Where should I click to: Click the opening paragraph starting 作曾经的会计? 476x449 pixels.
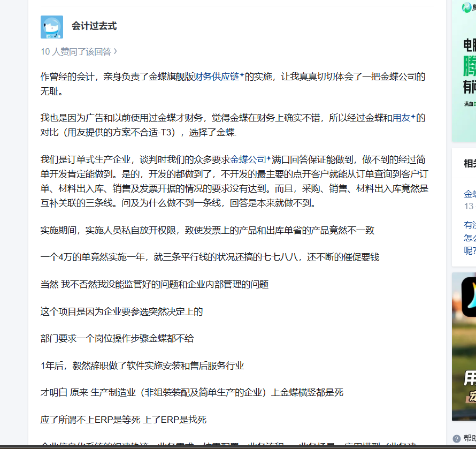233,84
